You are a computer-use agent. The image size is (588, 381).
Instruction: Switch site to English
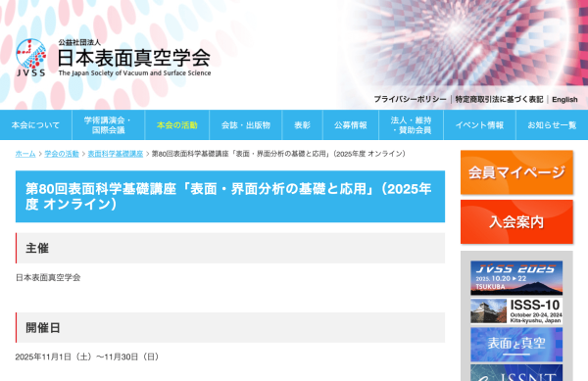tap(564, 100)
